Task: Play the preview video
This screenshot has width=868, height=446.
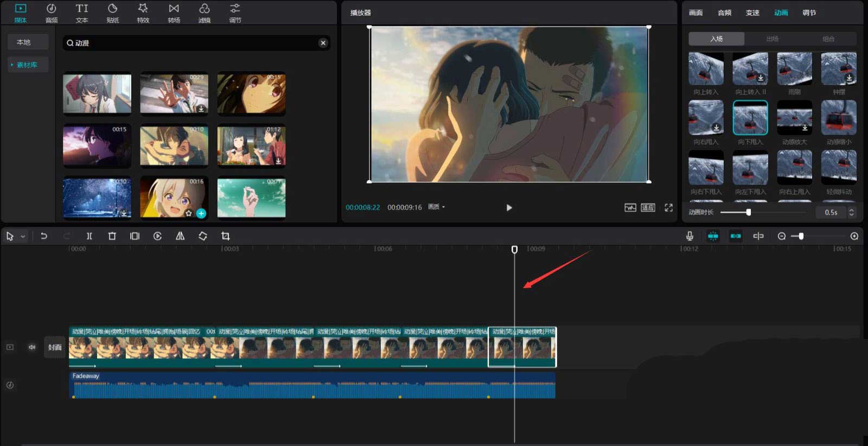Action: (x=509, y=208)
